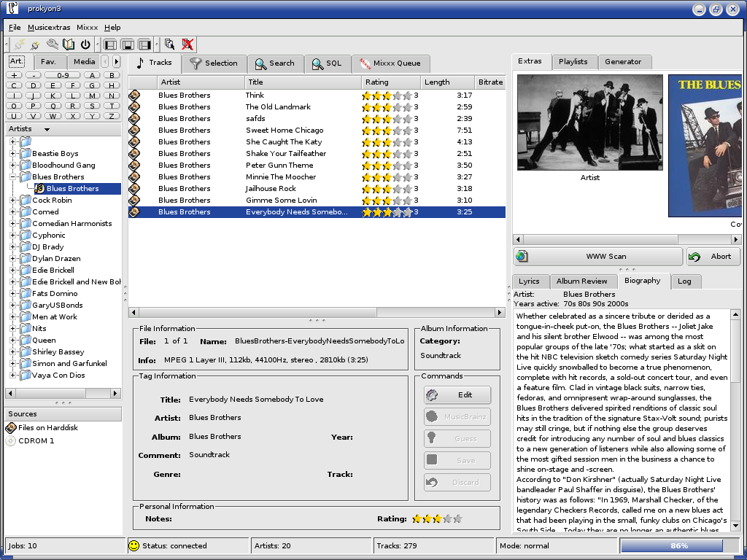Open the Mixxx menu

(x=88, y=28)
